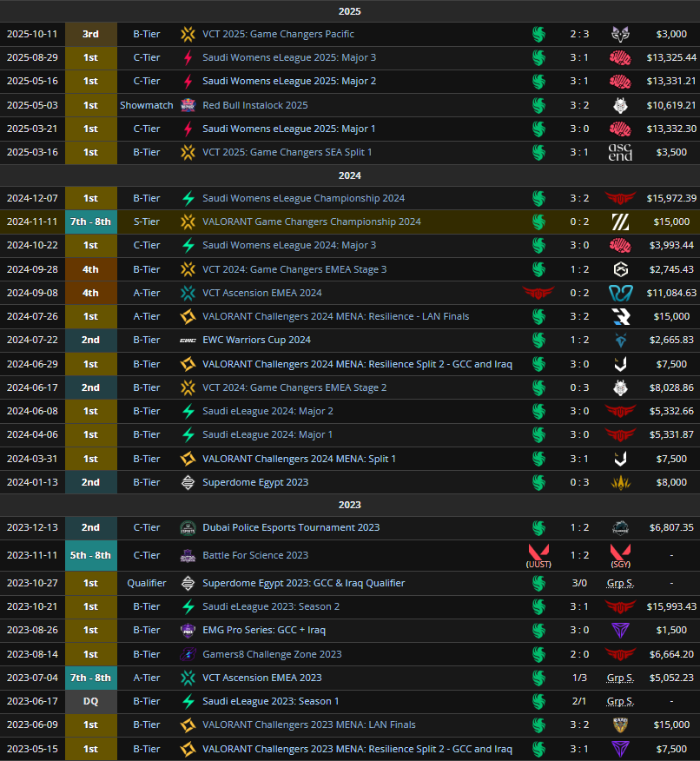Screen dimensions: 700x761
Task: Click the blue opponent logo in the VCT Ascension EMEA 2024 row
Action: (620, 293)
